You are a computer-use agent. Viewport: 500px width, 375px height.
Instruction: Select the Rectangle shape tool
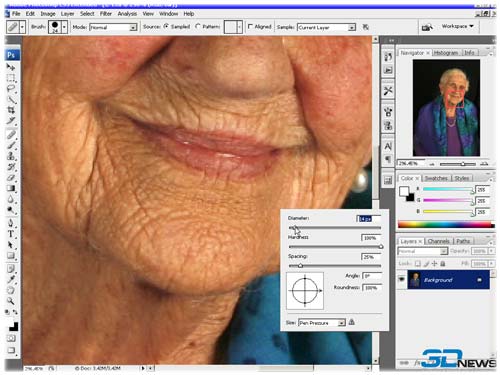coord(11,256)
